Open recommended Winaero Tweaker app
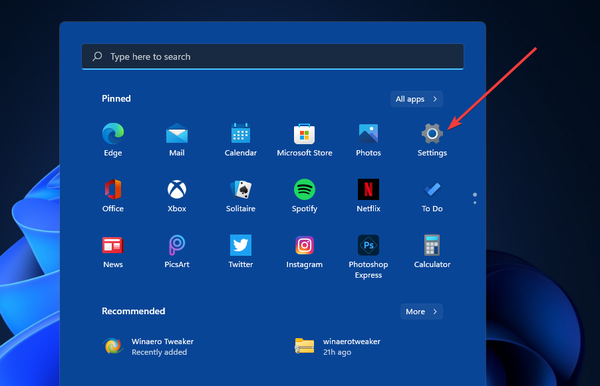The image size is (600, 386). 148,346
